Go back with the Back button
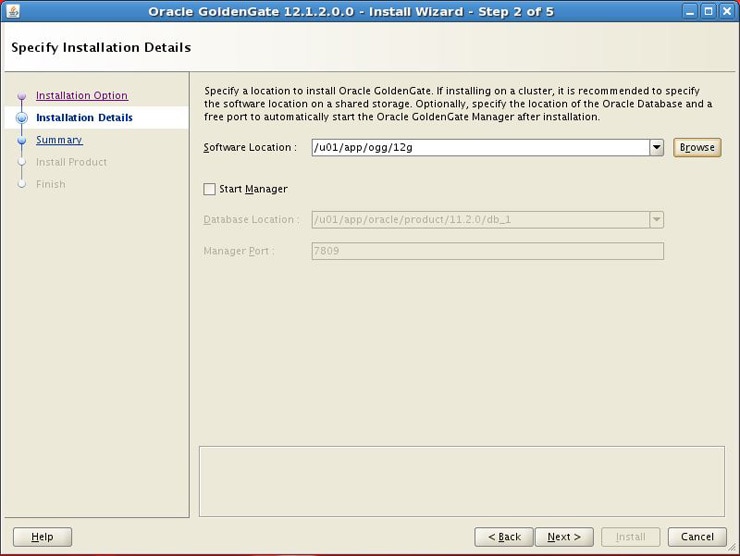 [504, 537]
